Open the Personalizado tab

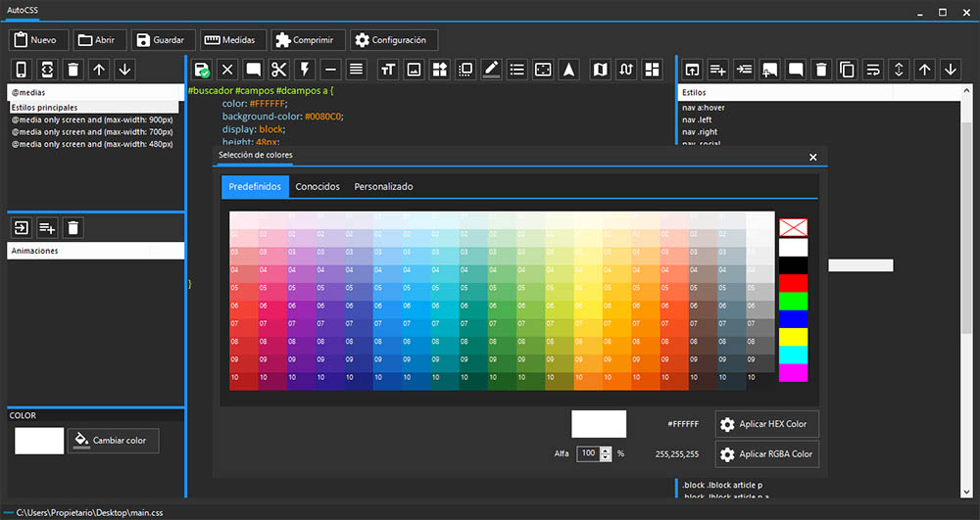[x=383, y=186]
